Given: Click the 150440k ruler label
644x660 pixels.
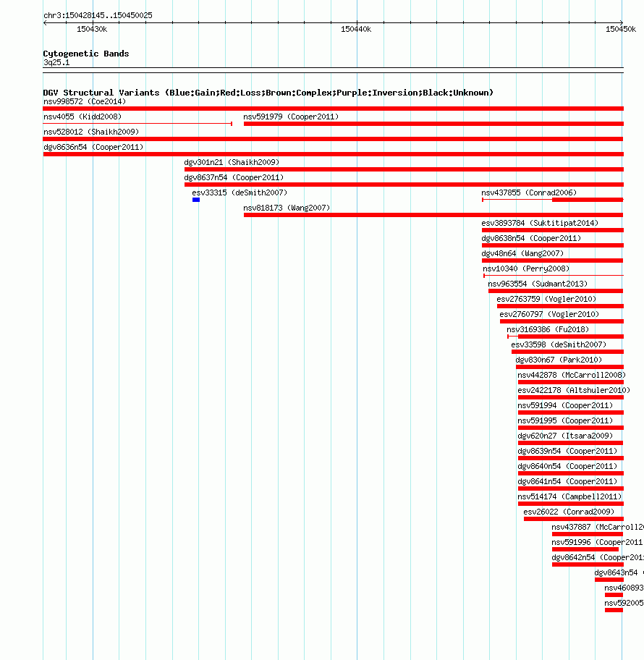Looking at the screenshot, I should coord(356,29).
